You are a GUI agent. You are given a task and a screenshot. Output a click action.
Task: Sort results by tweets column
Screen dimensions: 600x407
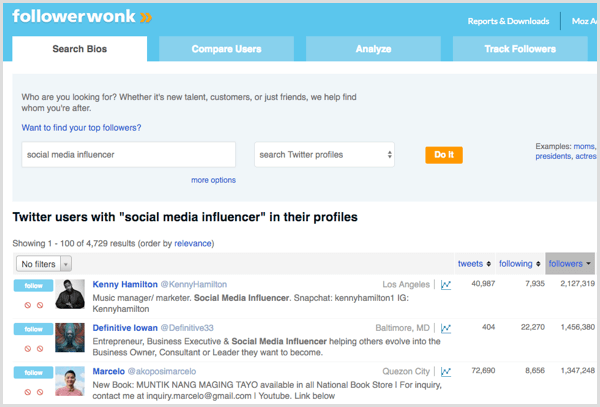[474, 264]
